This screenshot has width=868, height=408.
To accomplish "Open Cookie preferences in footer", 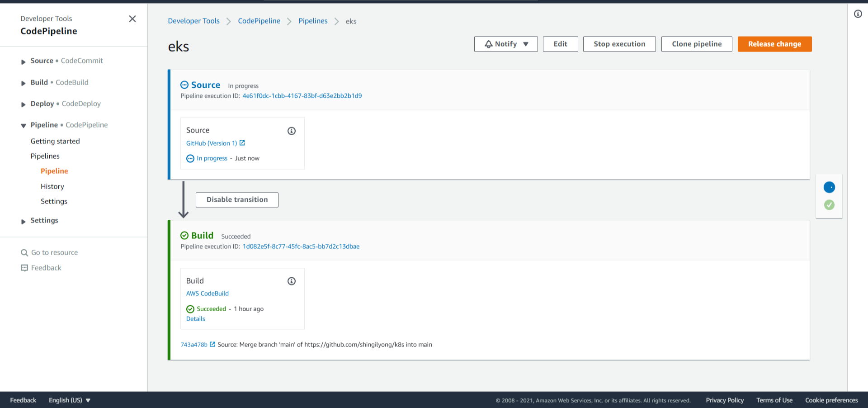I will [831, 400].
